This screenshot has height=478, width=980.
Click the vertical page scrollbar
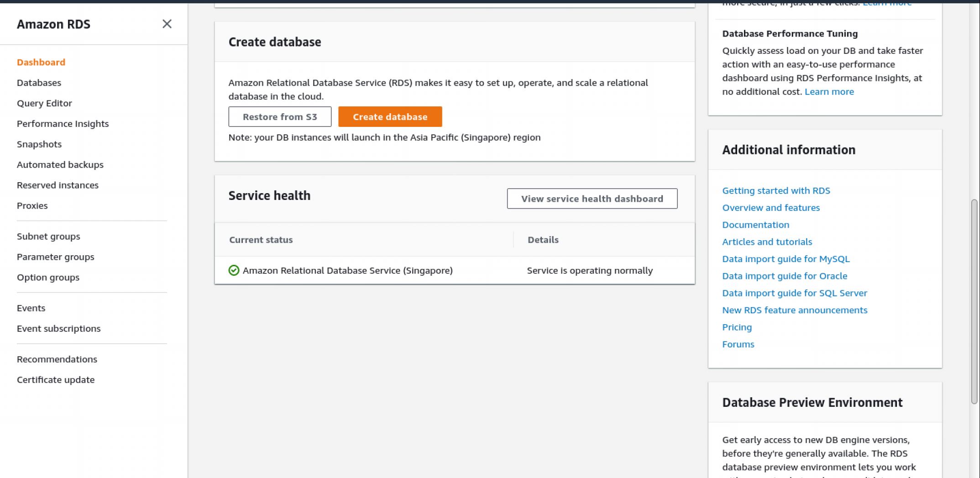click(x=974, y=301)
